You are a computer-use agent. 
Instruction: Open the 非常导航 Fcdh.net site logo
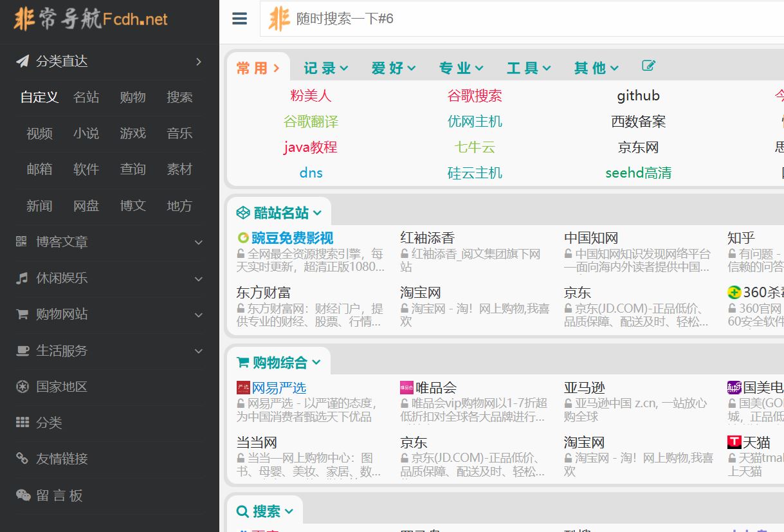90,19
